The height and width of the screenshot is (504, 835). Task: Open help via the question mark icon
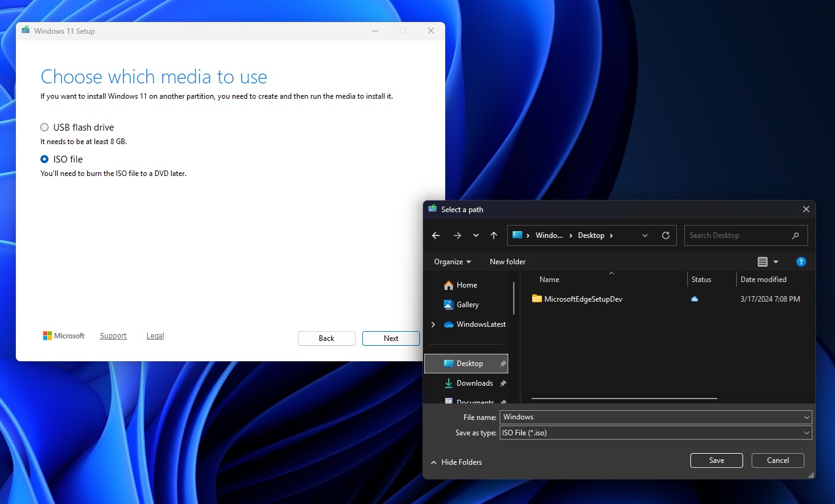tap(801, 262)
